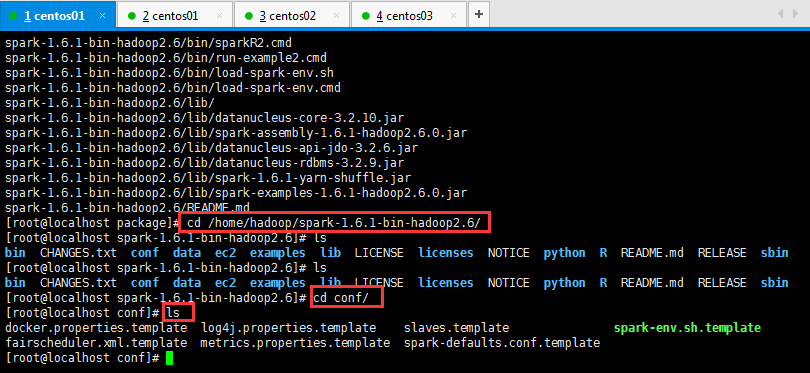Viewport: 810px width, 373px height.
Task: Close the '1 centos01' tab with its X
Action: tap(102, 16)
